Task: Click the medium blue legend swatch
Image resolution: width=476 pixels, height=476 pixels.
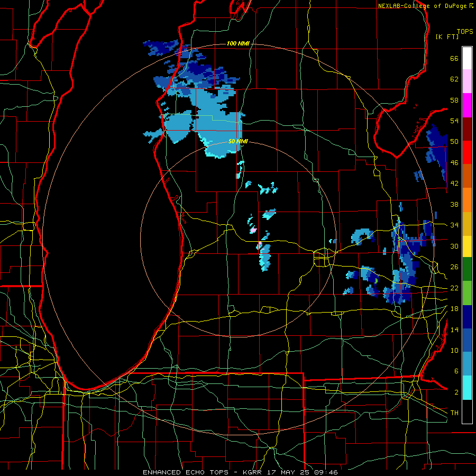Action: coord(467,340)
